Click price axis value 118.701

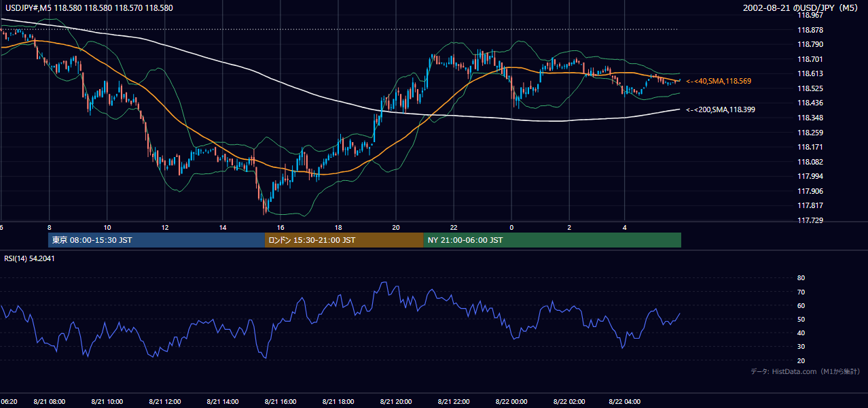point(810,59)
